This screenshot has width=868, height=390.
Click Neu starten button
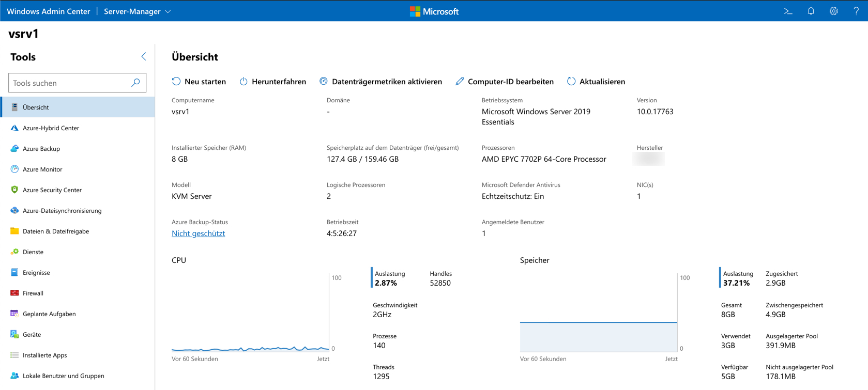coord(199,82)
